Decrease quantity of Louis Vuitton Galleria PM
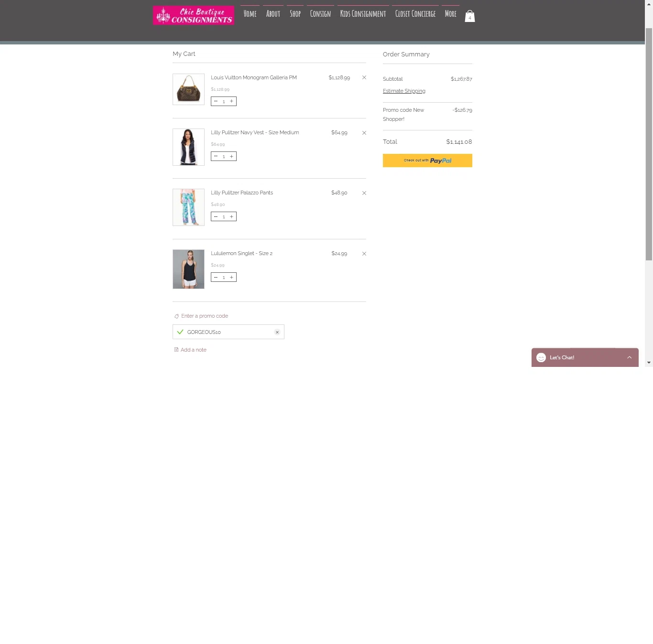Screen dimensions: 653x644 point(216,101)
